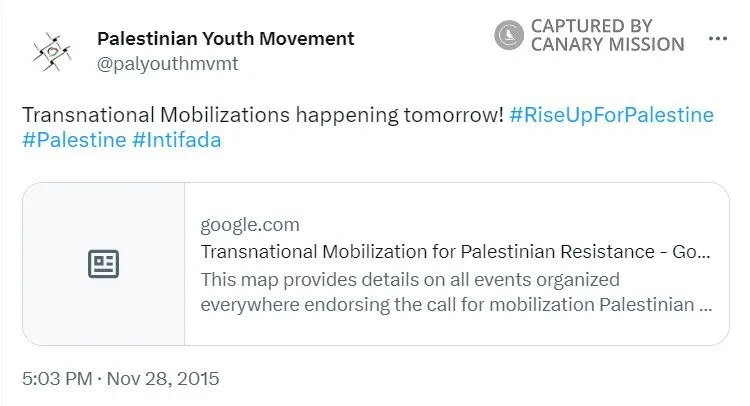Click the google.com domain label in card
The image size is (750, 406).
click(250, 224)
